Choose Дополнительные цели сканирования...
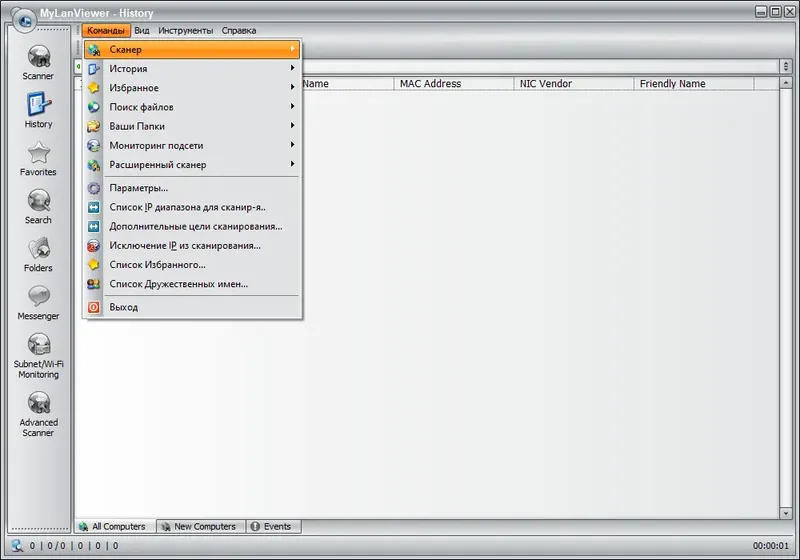800x560 pixels. point(193,226)
